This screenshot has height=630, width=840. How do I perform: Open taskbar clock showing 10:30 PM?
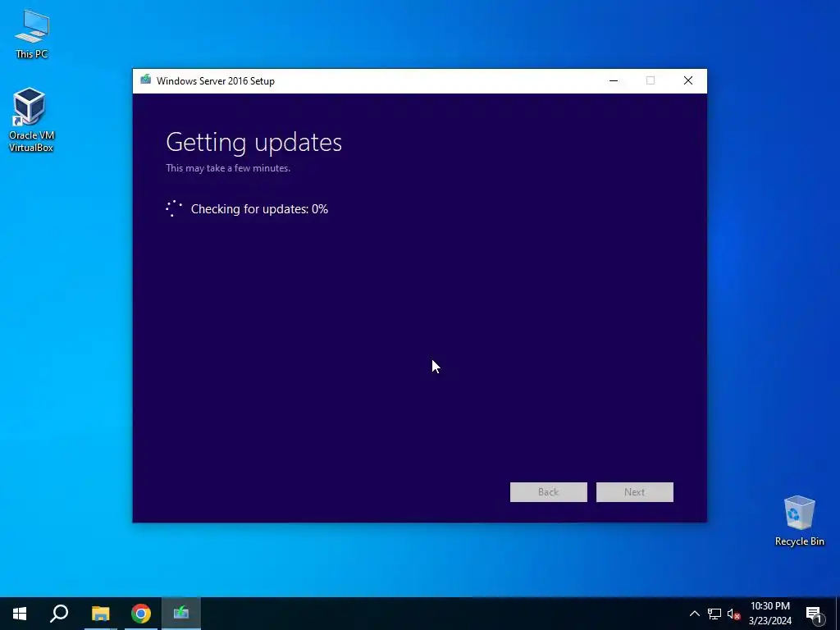coord(769,614)
